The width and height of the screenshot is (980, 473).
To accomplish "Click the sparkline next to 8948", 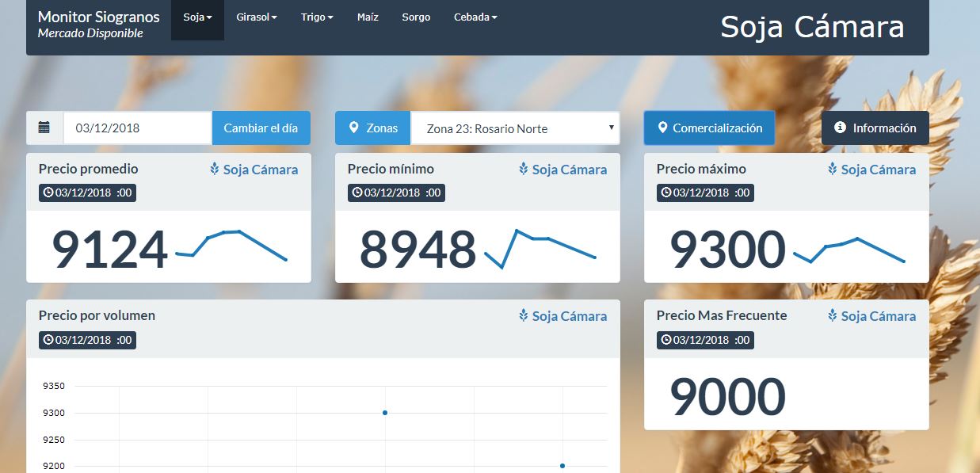I will 540,249.
